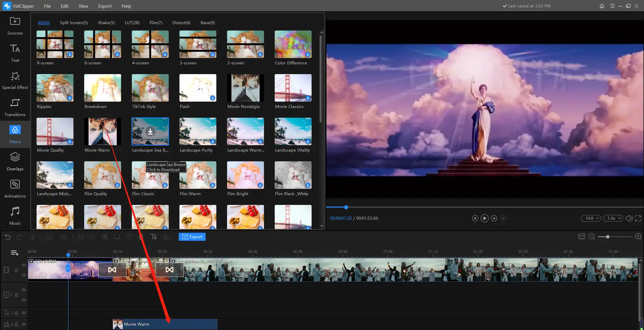The image size is (644, 330).
Task: Click the voiceover microphone icon
Action: click(x=141, y=237)
